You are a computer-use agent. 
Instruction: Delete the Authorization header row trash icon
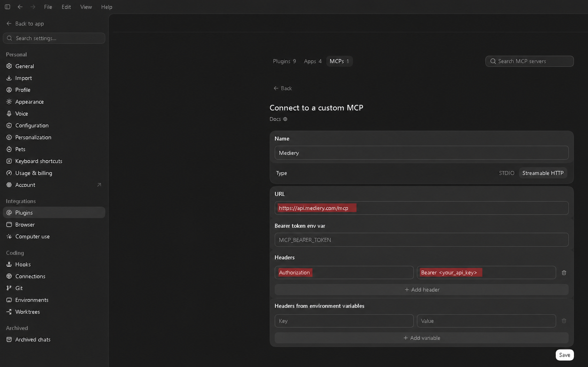[564, 273]
